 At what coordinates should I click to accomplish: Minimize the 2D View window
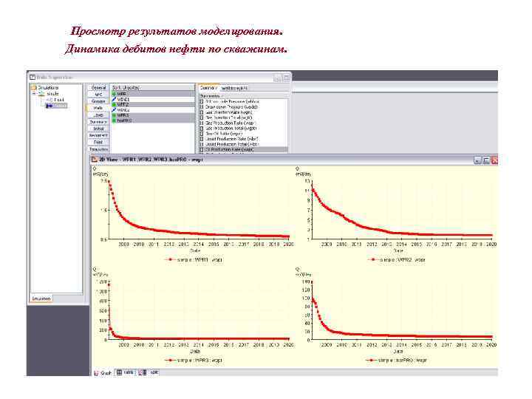pyautogui.click(x=478, y=160)
